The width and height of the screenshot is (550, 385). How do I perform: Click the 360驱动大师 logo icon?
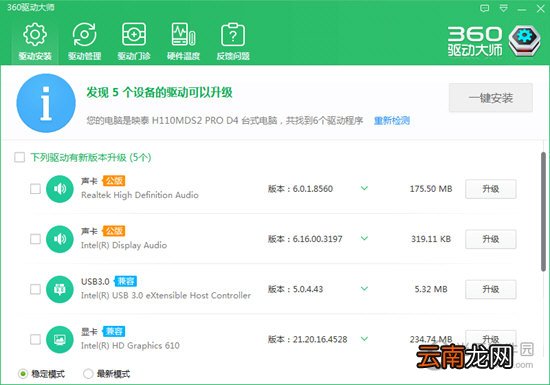click(x=525, y=40)
